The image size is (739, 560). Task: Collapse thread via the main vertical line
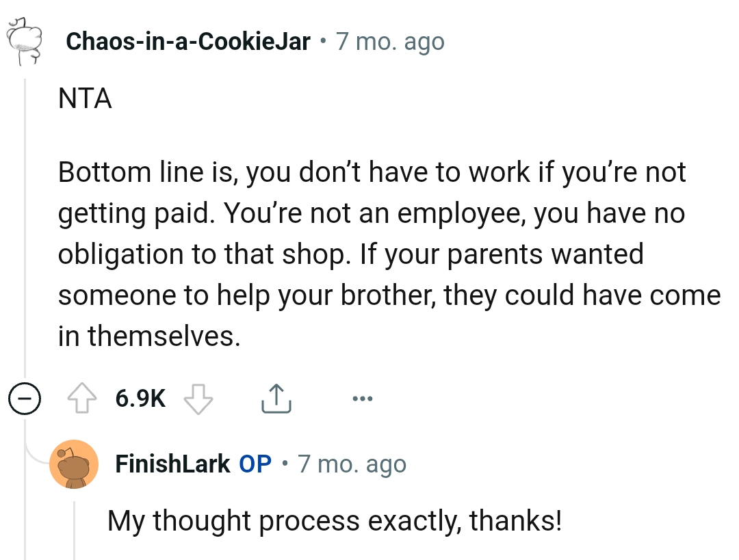[x=25, y=226]
